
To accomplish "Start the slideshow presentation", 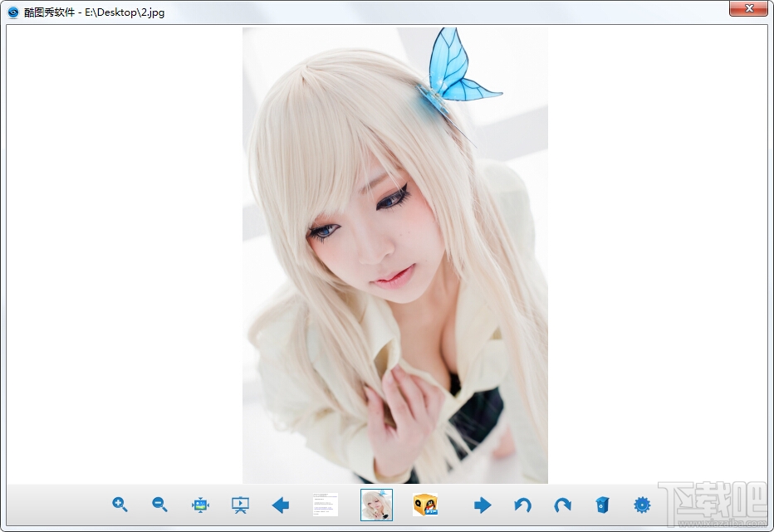I will tap(240, 505).
